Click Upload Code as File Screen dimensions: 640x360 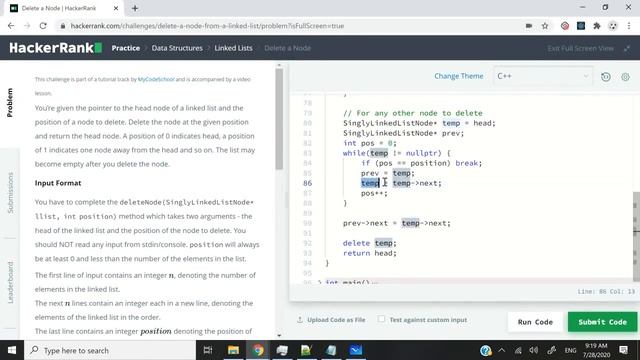tap(331, 320)
